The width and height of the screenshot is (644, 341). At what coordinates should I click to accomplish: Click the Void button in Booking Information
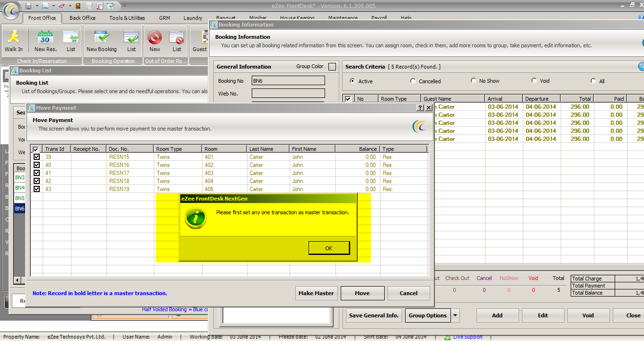[x=588, y=315]
